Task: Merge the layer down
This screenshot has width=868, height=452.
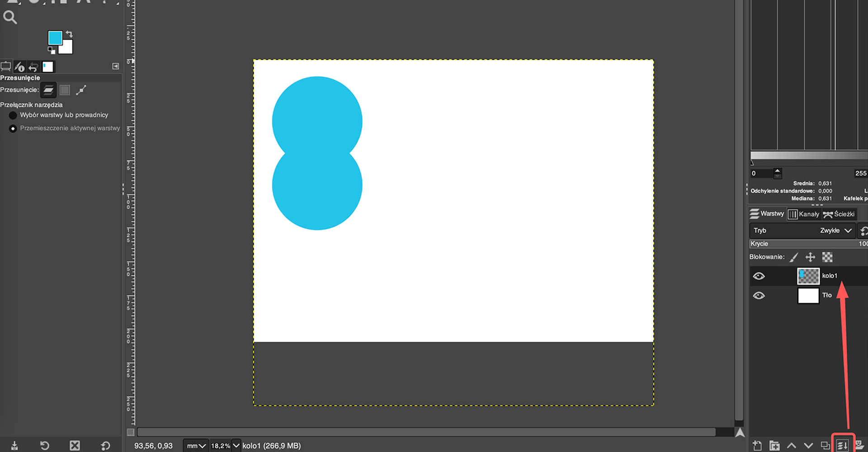Action: point(843,446)
